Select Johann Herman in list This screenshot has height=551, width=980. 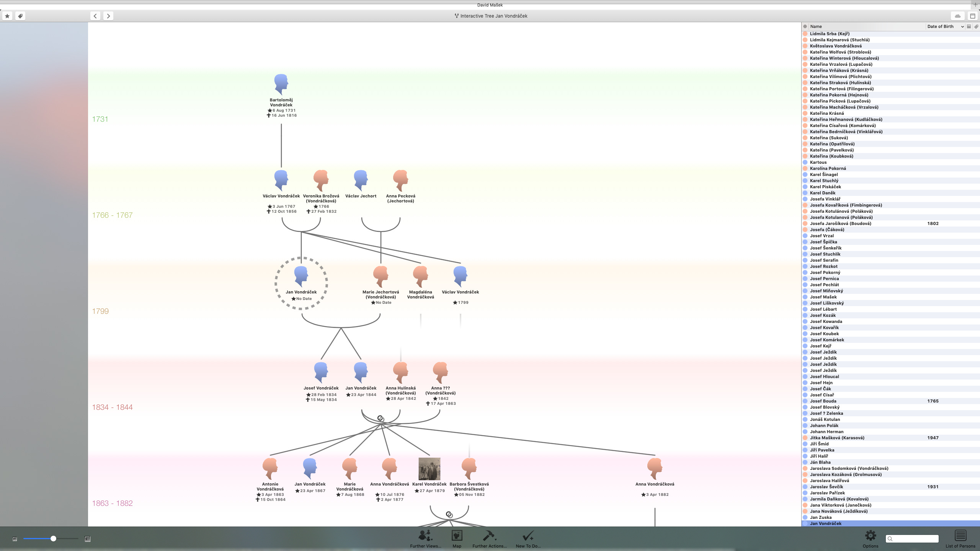pos(890,432)
